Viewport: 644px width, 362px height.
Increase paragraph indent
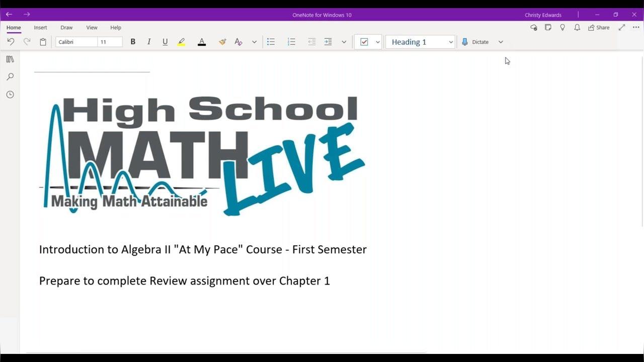coord(328,42)
